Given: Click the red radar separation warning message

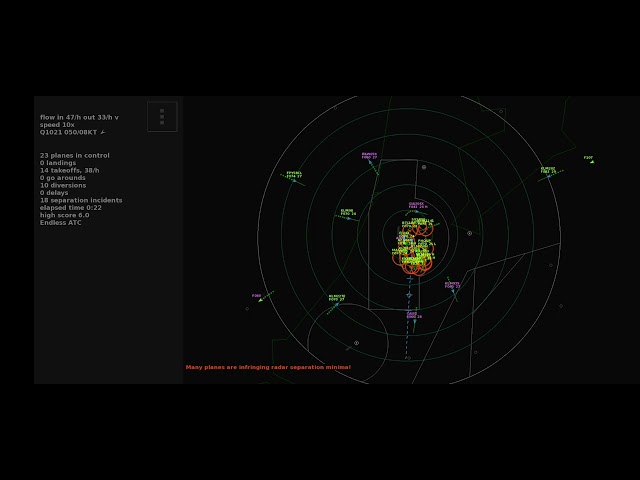Looking at the screenshot, I should 268,367.
